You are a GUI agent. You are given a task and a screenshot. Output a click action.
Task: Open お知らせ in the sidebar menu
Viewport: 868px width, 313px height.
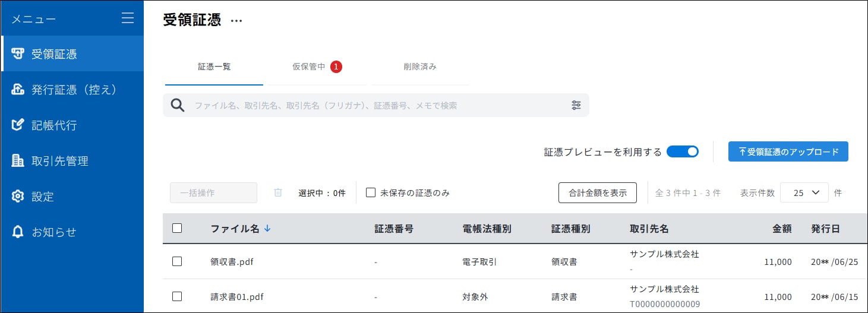point(72,232)
